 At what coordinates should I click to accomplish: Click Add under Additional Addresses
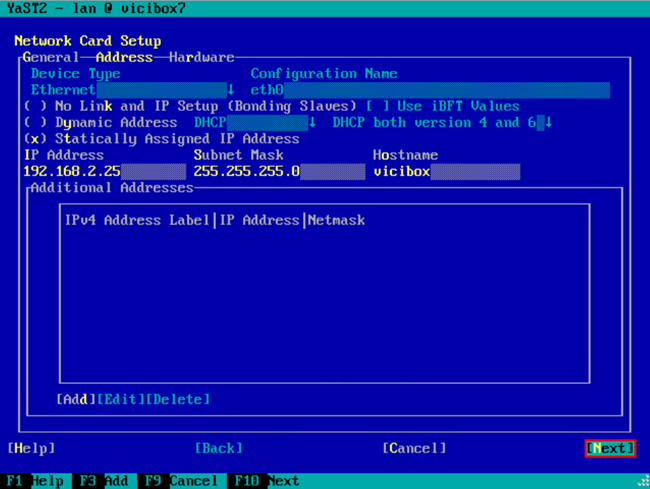[76, 399]
